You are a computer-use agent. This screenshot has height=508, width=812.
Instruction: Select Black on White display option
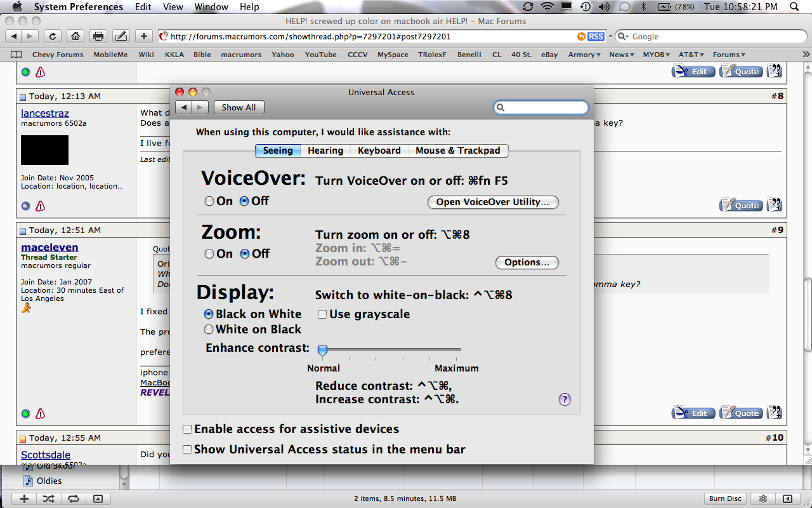click(209, 314)
